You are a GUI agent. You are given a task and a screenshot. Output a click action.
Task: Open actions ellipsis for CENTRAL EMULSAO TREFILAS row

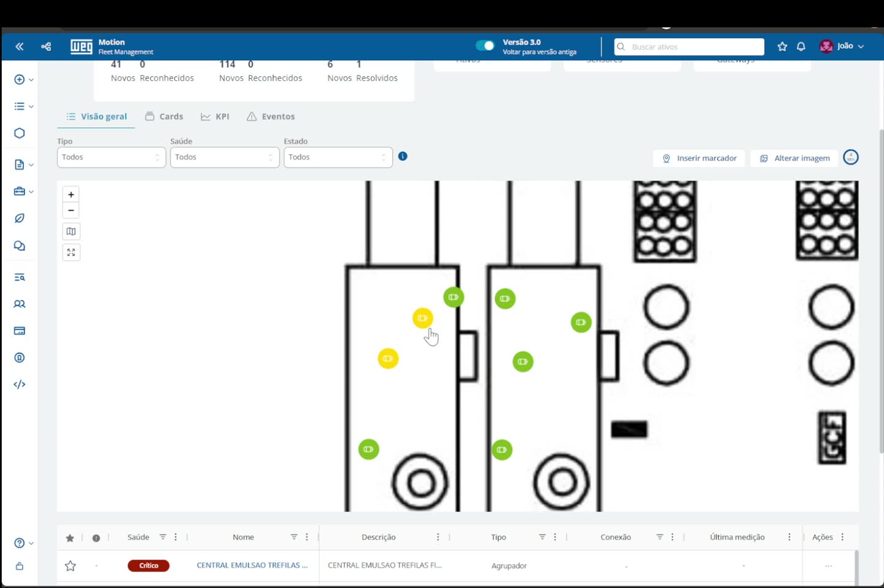pos(829,566)
